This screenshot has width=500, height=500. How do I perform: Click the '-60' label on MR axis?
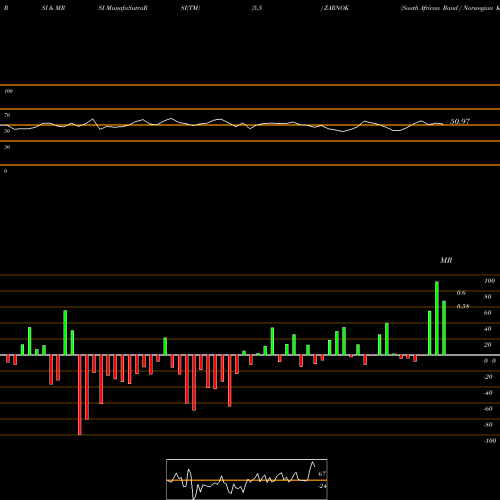tap(488, 409)
